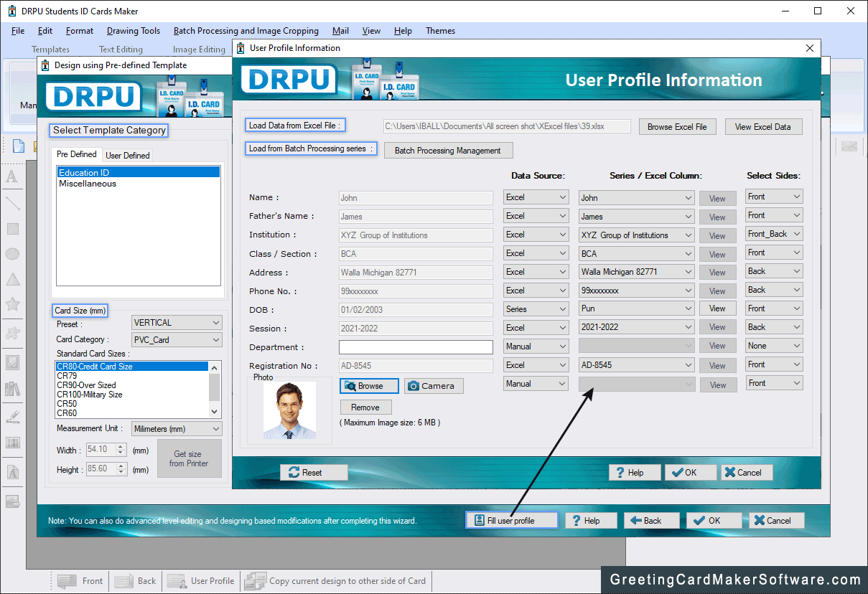Open Camera to capture photo

434,386
